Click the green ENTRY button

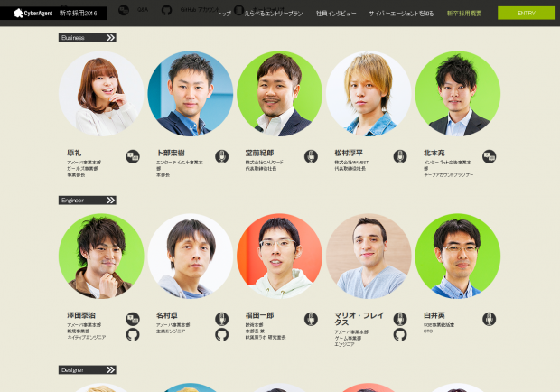click(527, 13)
